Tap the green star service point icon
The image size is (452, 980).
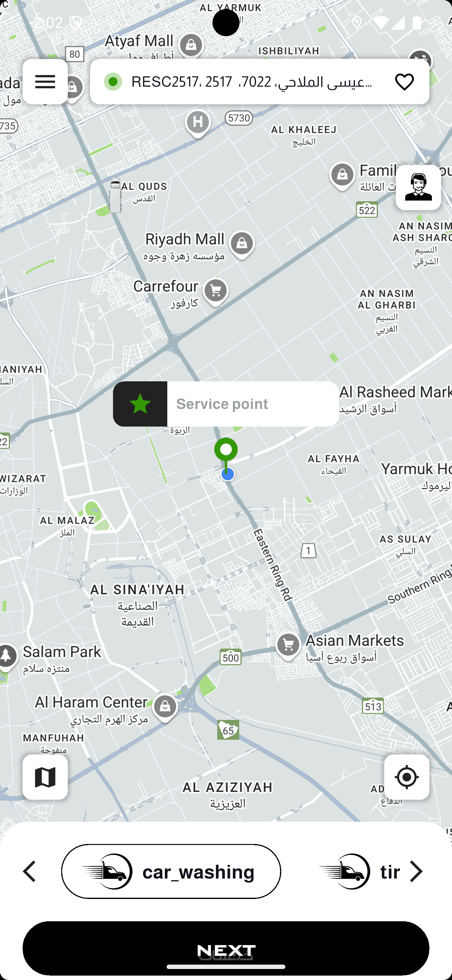140,404
